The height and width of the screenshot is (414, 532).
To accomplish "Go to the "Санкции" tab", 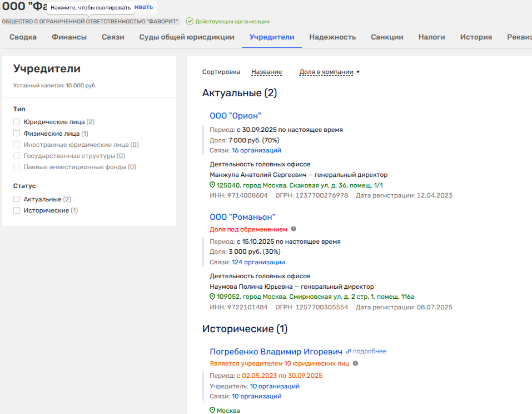I will click(x=387, y=37).
